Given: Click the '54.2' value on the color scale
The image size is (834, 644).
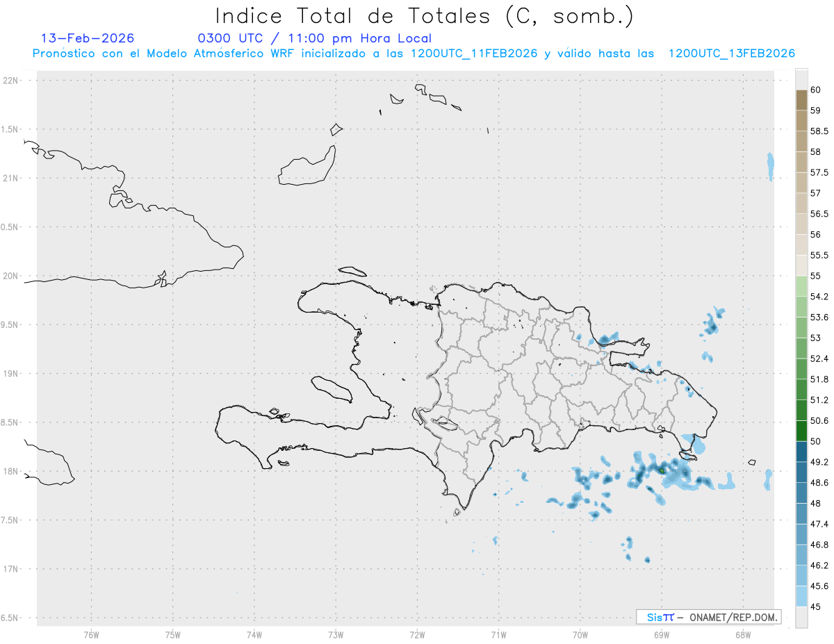Looking at the screenshot, I should point(820,297).
